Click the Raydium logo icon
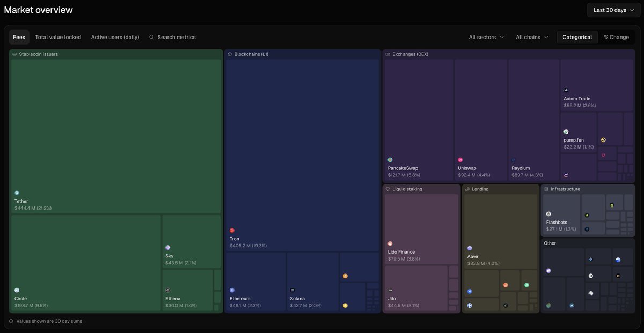Viewport: 644px width, 333px height. tap(514, 160)
